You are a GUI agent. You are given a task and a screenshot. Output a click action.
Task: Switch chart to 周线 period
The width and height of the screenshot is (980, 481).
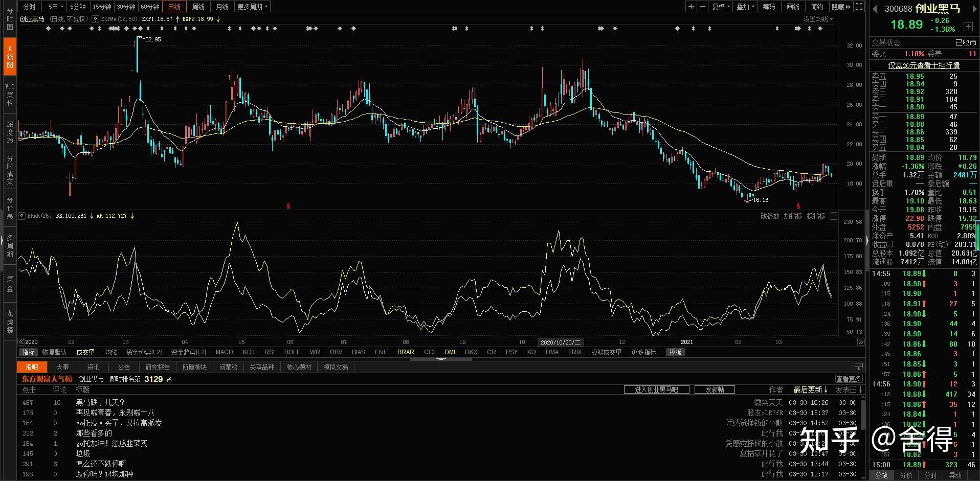[198, 7]
